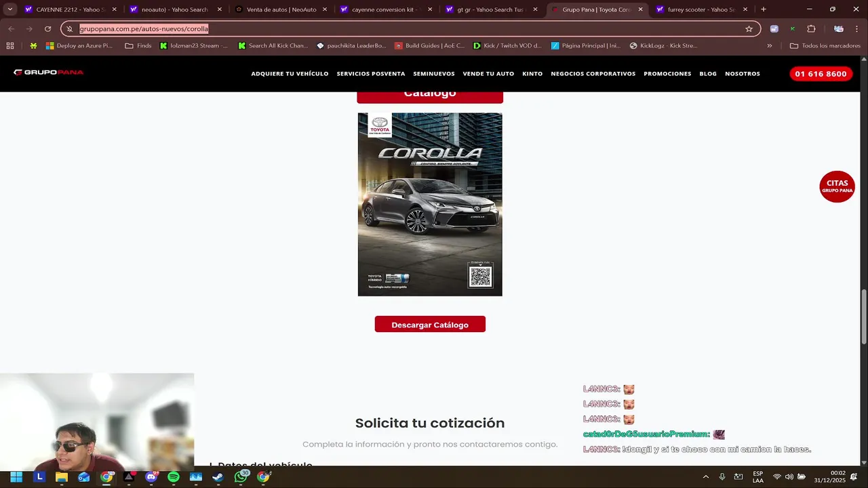Open BLOG menu item
This screenshot has width=868, height=488.
click(708, 74)
